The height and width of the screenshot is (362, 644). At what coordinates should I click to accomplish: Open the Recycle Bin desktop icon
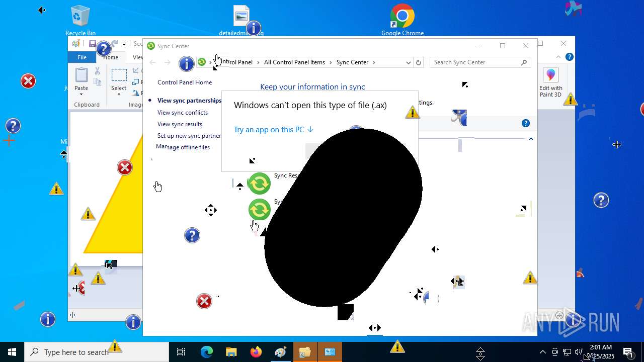pyautogui.click(x=80, y=20)
